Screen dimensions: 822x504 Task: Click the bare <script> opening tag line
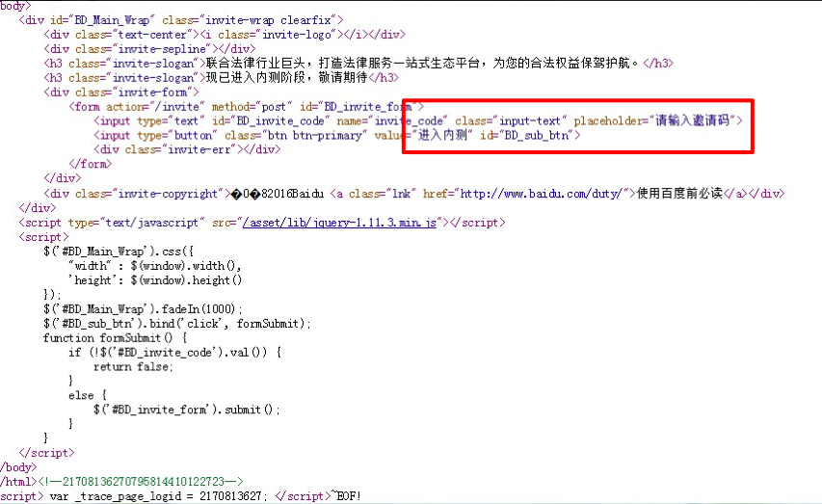click(x=43, y=237)
